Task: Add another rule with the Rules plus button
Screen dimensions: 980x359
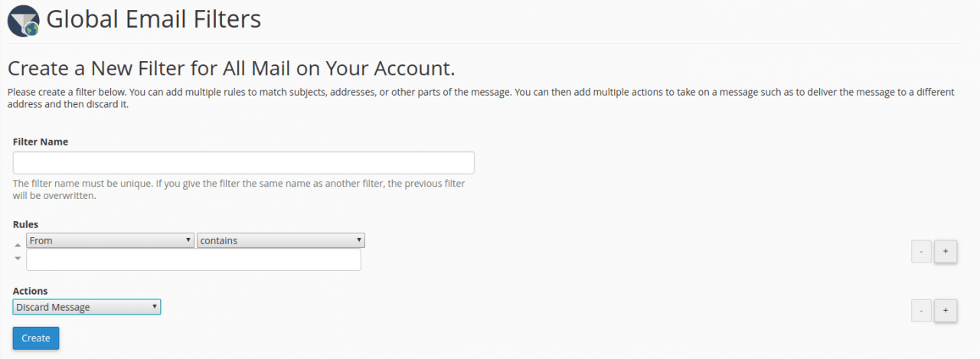Action: pos(946,251)
